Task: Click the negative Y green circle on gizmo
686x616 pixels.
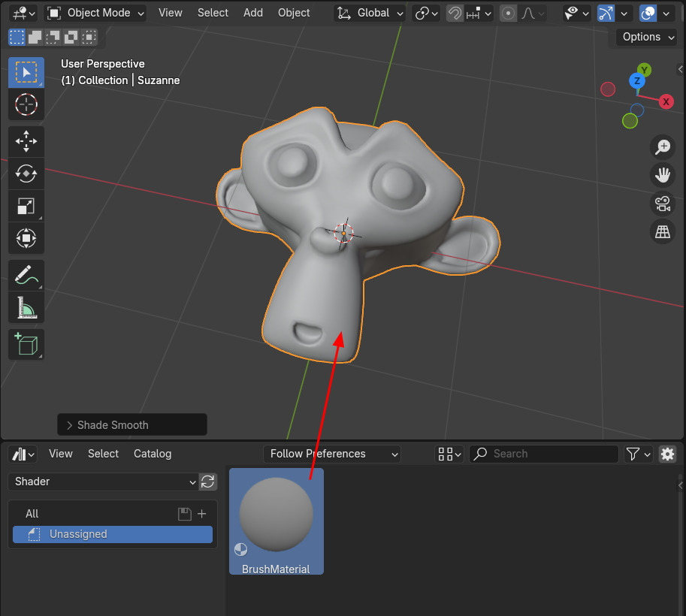Action: pyautogui.click(x=630, y=121)
